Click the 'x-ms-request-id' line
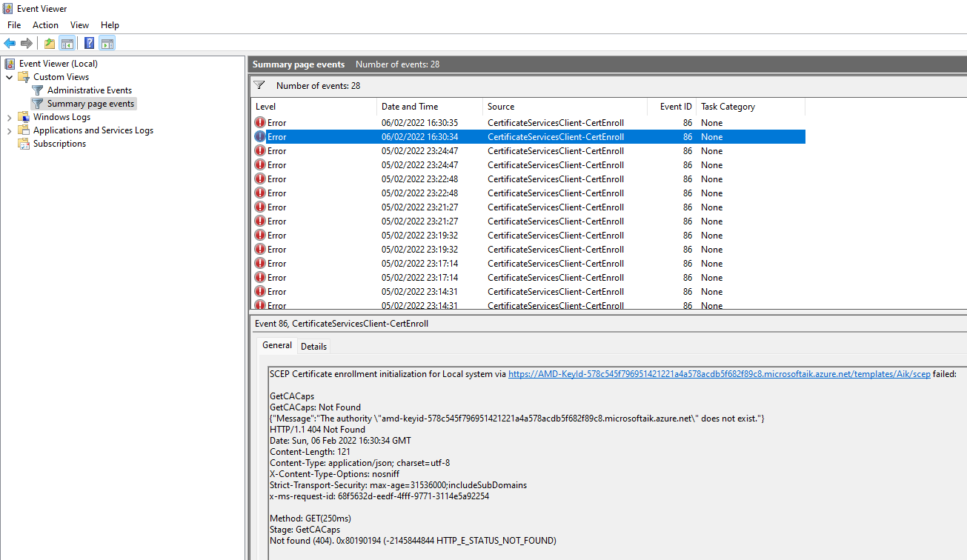The image size is (967, 560). click(x=379, y=496)
